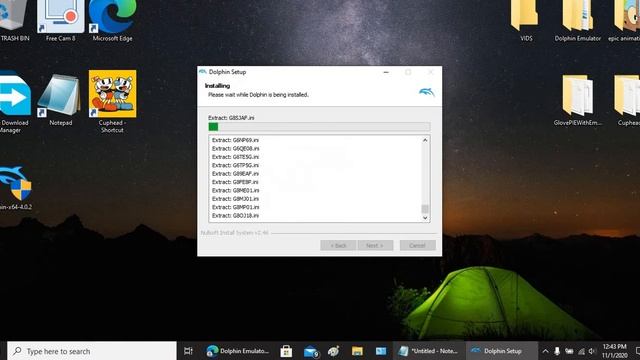Select the log row Extract: G8MP01.ini

tap(235, 207)
